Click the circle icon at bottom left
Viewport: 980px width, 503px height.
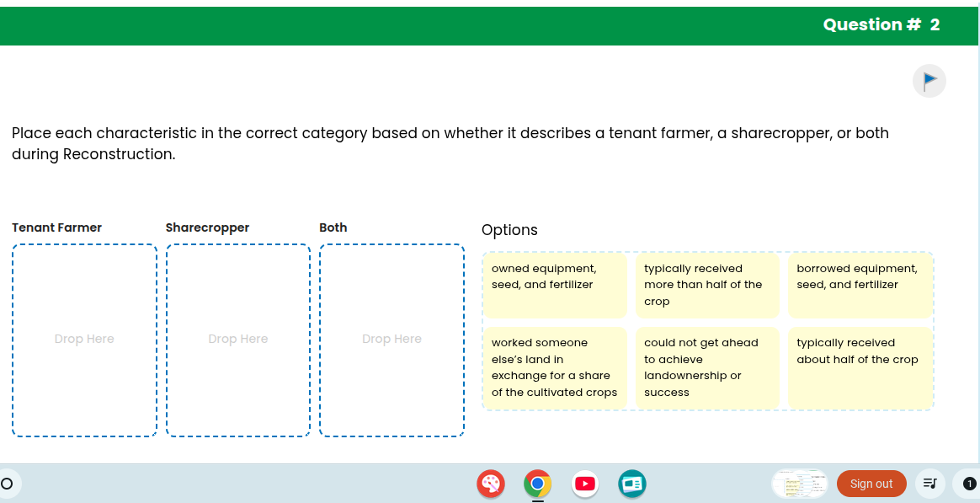8,482
